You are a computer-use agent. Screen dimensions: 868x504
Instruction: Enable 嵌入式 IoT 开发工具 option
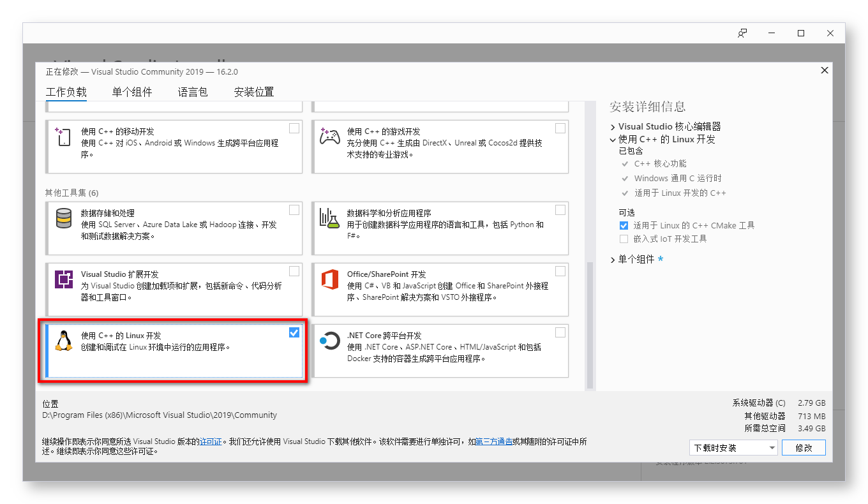624,239
